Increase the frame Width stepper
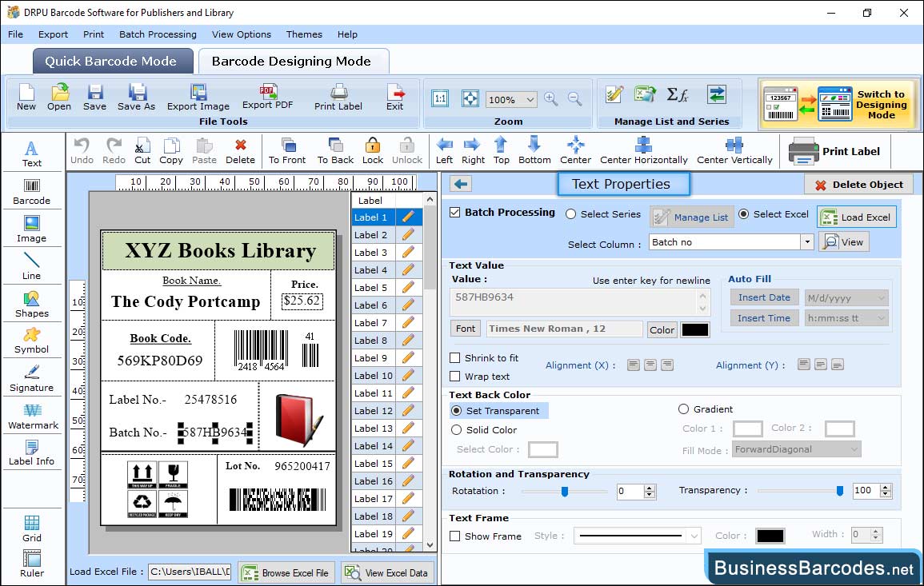 click(x=876, y=531)
